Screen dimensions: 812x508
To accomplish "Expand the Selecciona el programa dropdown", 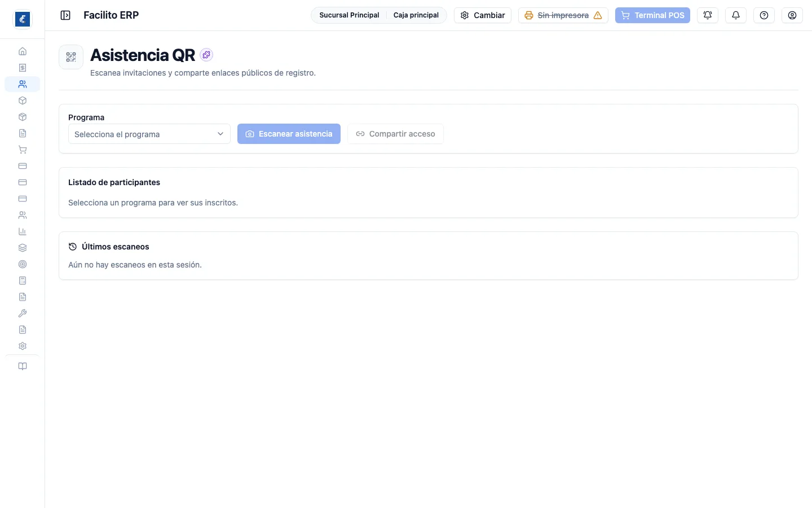I will click(149, 134).
